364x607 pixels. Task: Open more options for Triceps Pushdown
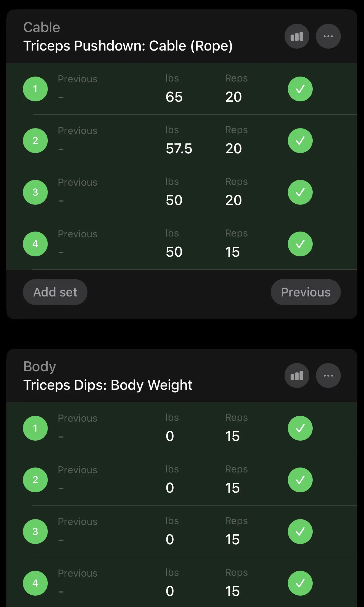tap(328, 36)
